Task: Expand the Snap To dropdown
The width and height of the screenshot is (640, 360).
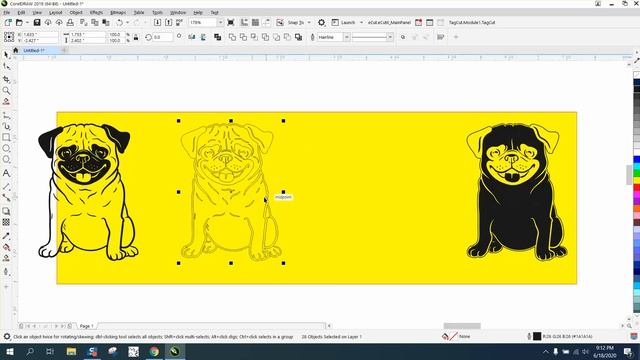Action: [309, 22]
